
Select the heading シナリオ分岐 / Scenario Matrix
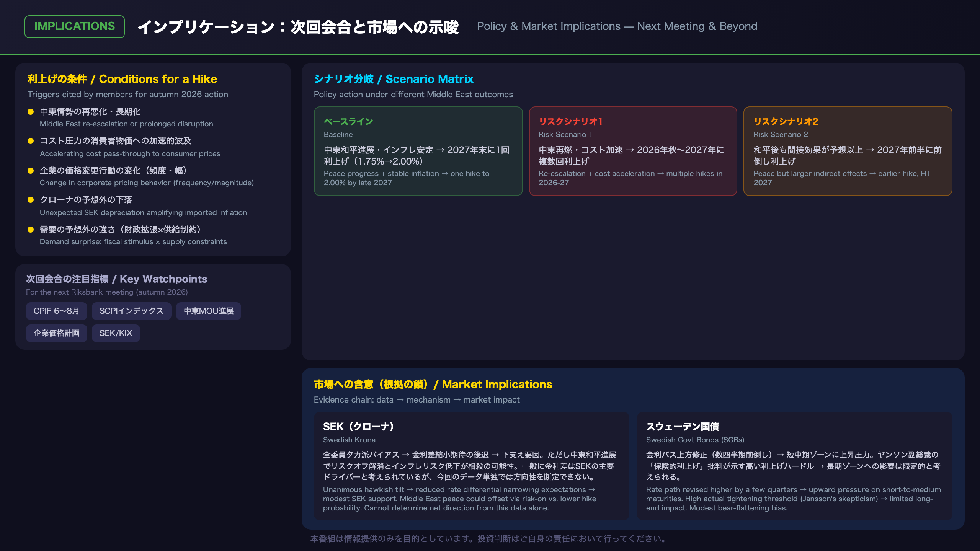tap(394, 79)
